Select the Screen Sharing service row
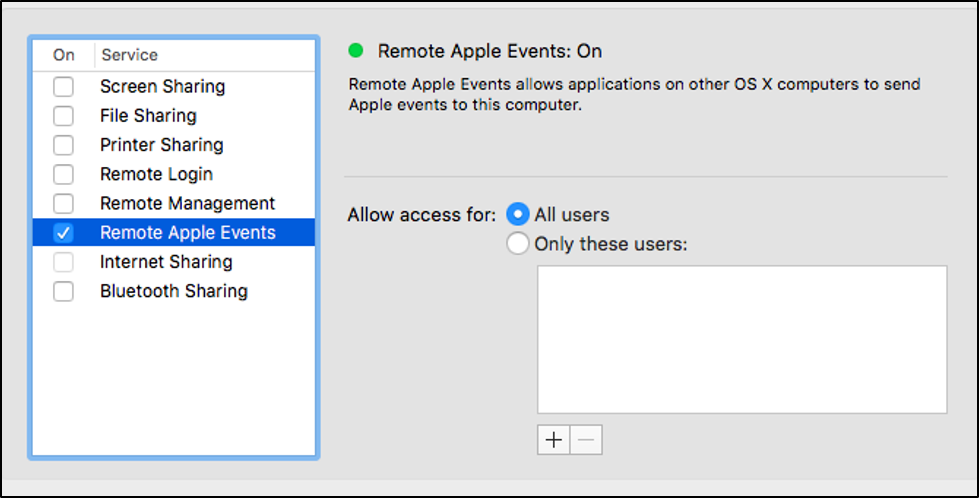 tap(174, 86)
